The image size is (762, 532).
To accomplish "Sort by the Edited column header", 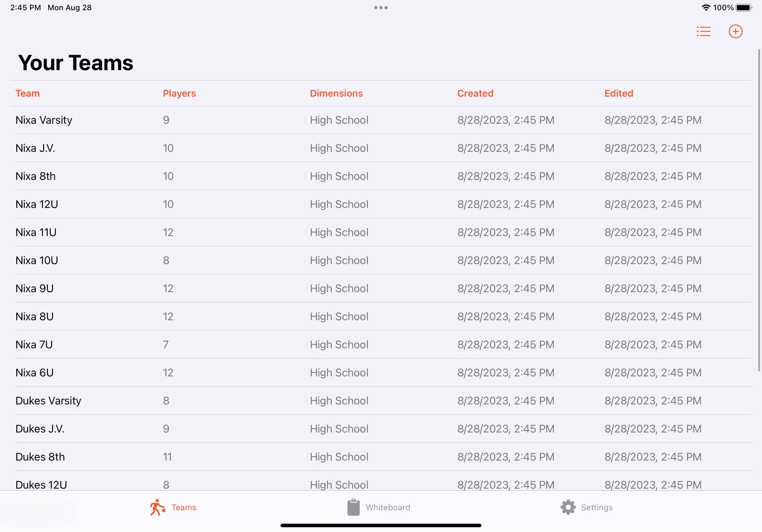I will [619, 93].
